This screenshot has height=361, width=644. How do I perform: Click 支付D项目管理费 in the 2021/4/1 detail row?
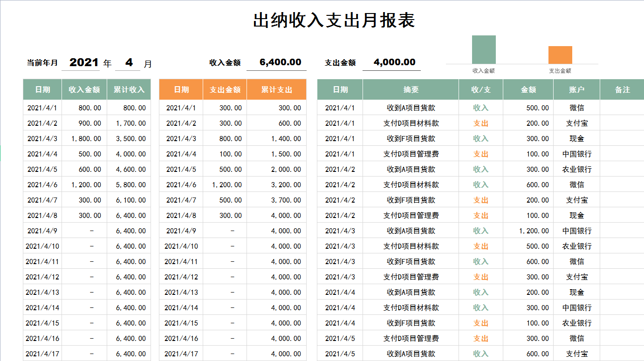click(411, 154)
